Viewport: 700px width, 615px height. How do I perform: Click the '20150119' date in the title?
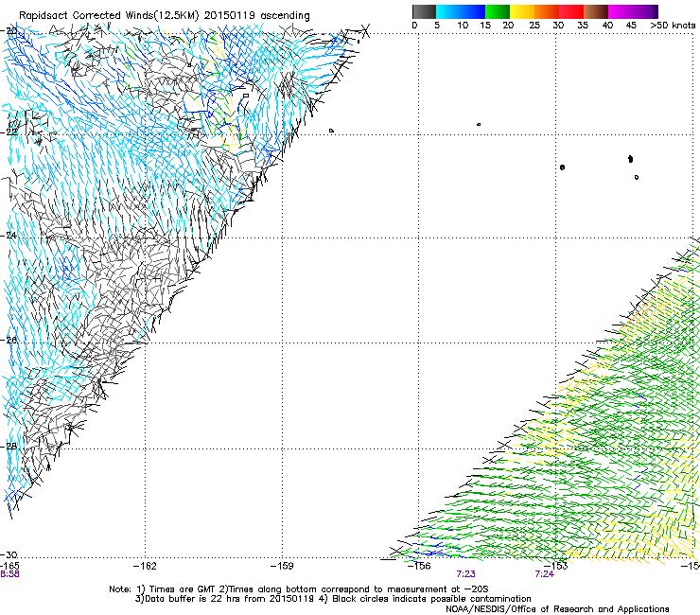[x=230, y=15]
